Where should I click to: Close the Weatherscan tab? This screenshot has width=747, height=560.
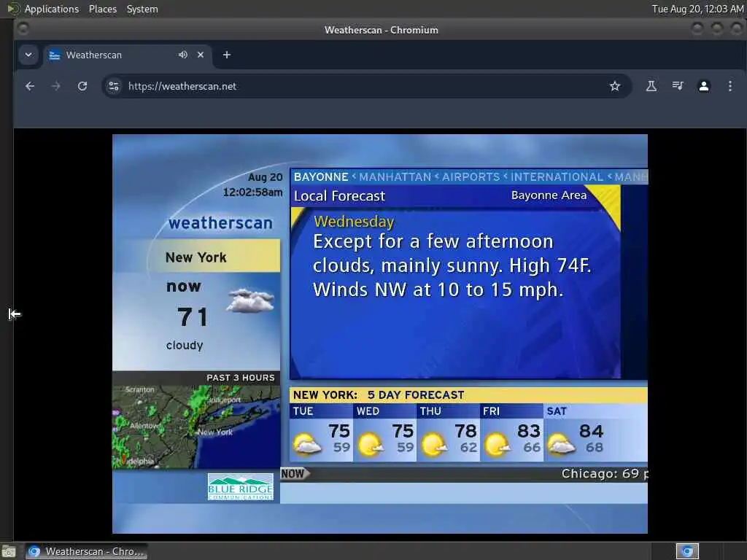click(x=201, y=55)
